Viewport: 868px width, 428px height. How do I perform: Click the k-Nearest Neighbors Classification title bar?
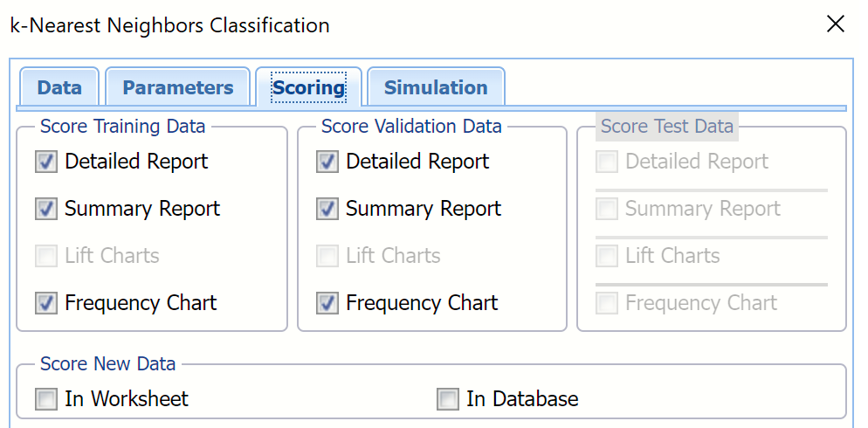[437, 24]
